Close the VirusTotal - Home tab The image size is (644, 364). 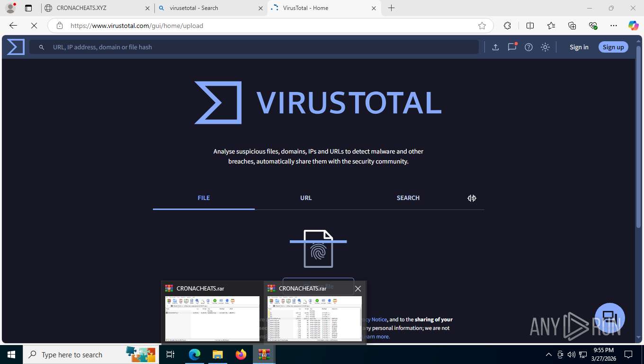coord(374,8)
